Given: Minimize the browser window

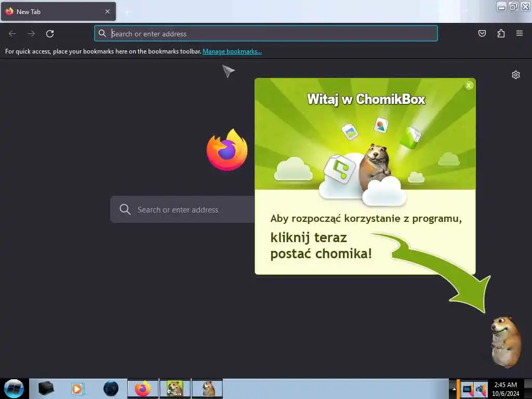Looking at the screenshot, I should (x=502, y=6).
